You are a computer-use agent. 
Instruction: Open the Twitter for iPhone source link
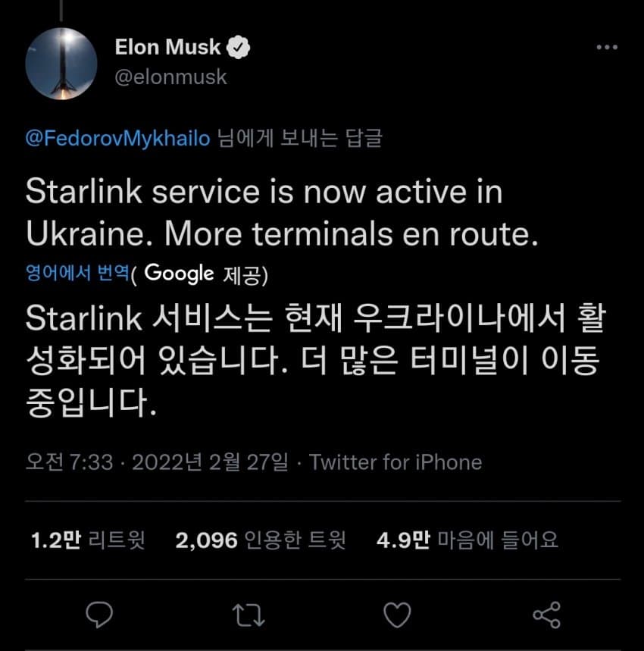pos(395,462)
